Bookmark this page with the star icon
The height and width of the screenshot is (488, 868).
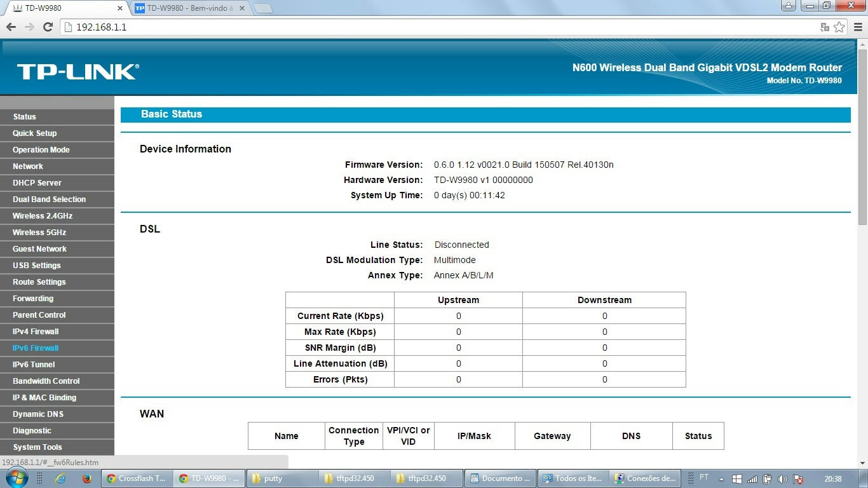(839, 27)
